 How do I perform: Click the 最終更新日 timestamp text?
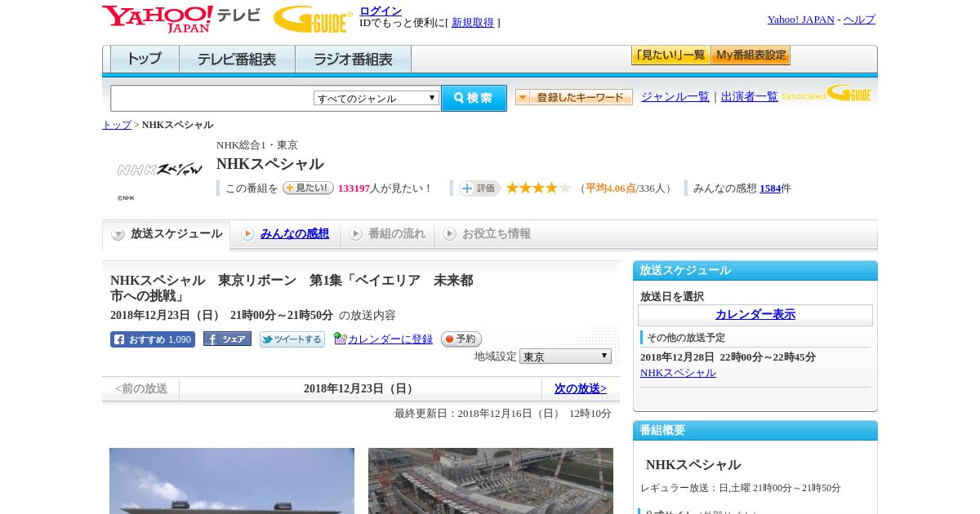[x=503, y=414]
